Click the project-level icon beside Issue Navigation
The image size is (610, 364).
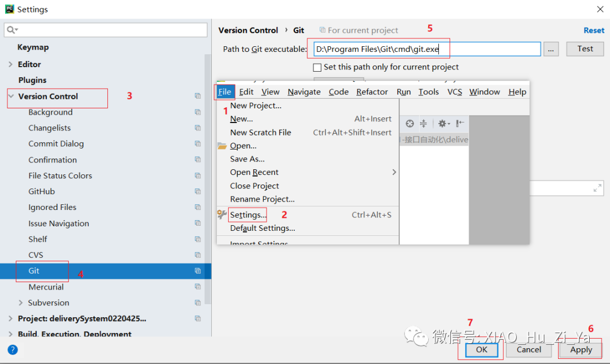tap(198, 223)
